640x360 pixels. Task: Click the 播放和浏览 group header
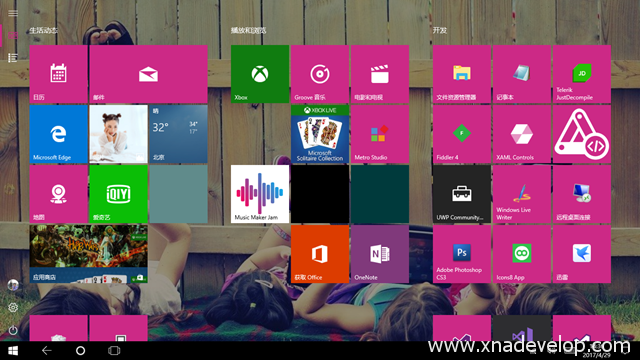[249, 31]
